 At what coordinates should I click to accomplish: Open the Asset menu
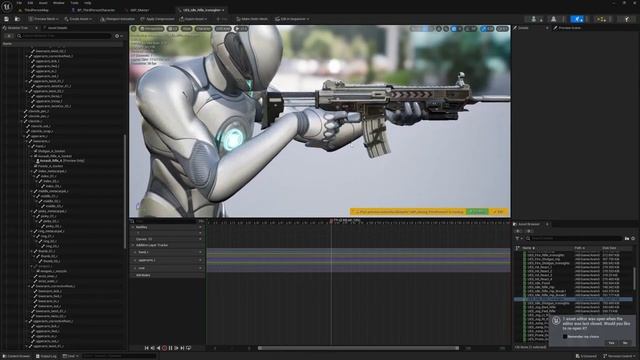click(43, 3)
